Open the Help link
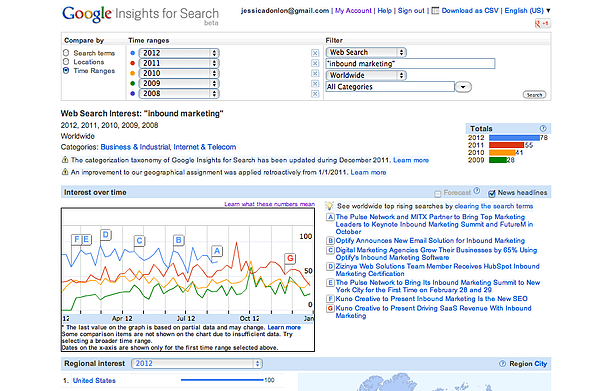This screenshot has height=391, width=600. click(385, 11)
